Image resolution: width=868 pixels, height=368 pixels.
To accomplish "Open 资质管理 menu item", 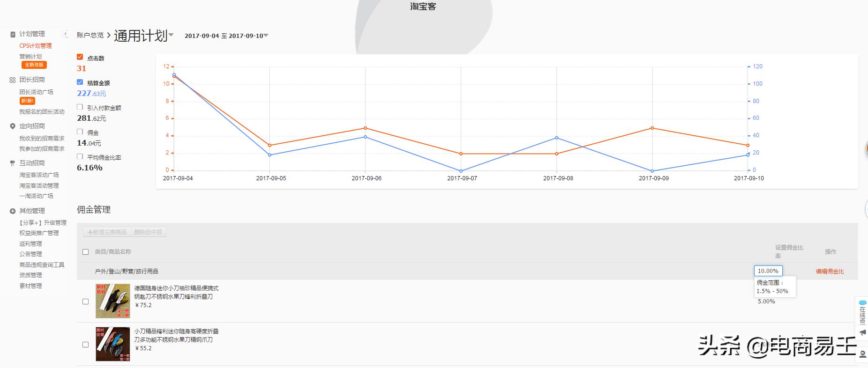I will [x=30, y=275].
